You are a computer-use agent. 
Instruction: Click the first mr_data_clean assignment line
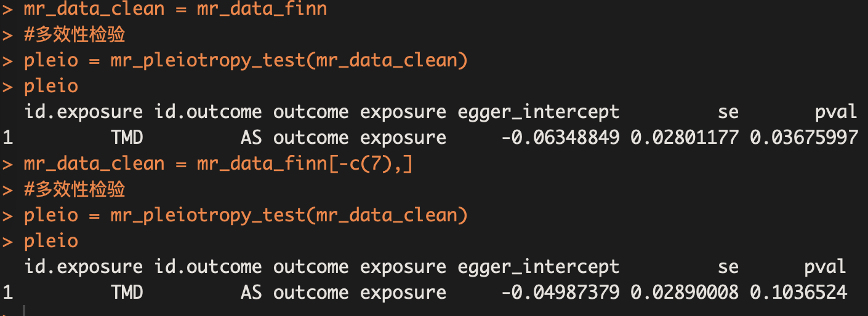point(175,10)
